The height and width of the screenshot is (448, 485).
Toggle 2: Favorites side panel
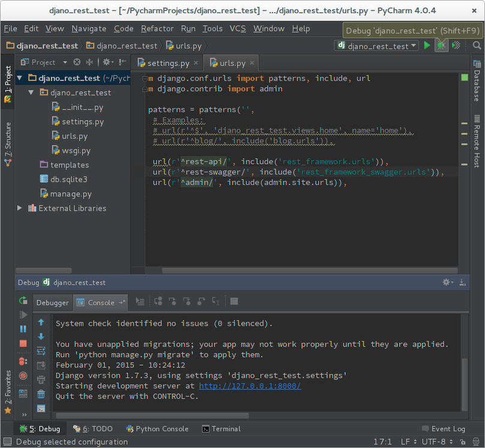[x=8, y=392]
